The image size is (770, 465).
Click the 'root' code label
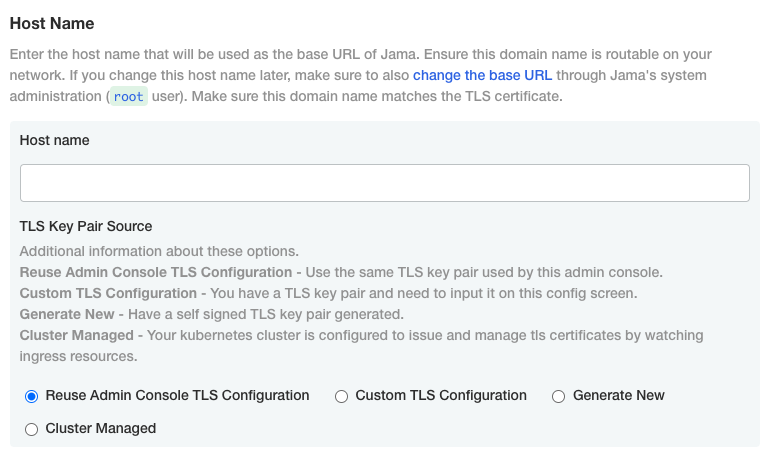[x=128, y=96]
